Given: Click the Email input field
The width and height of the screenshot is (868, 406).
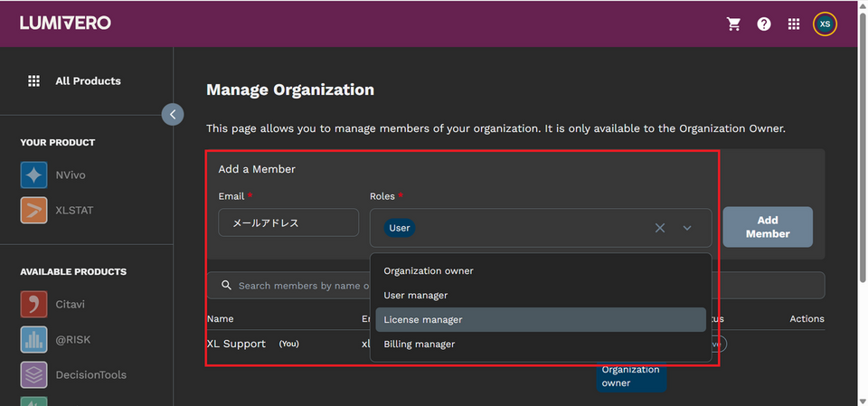Looking at the screenshot, I should click(x=288, y=222).
